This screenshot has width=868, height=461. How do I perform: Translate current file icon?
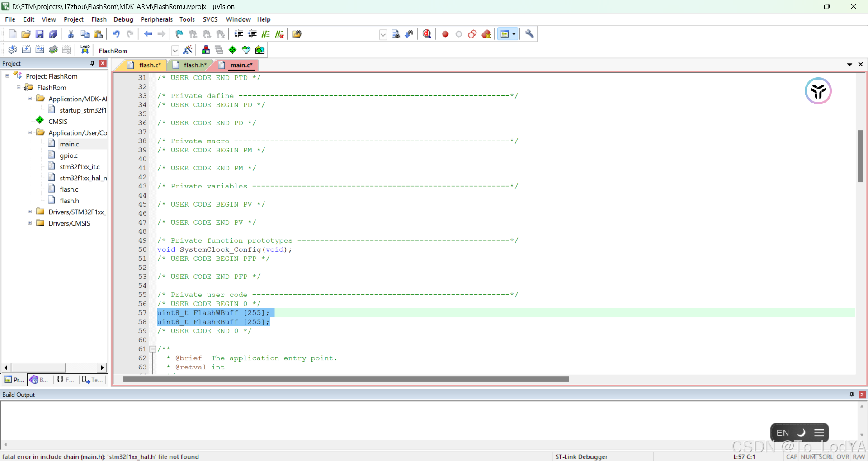point(13,50)
